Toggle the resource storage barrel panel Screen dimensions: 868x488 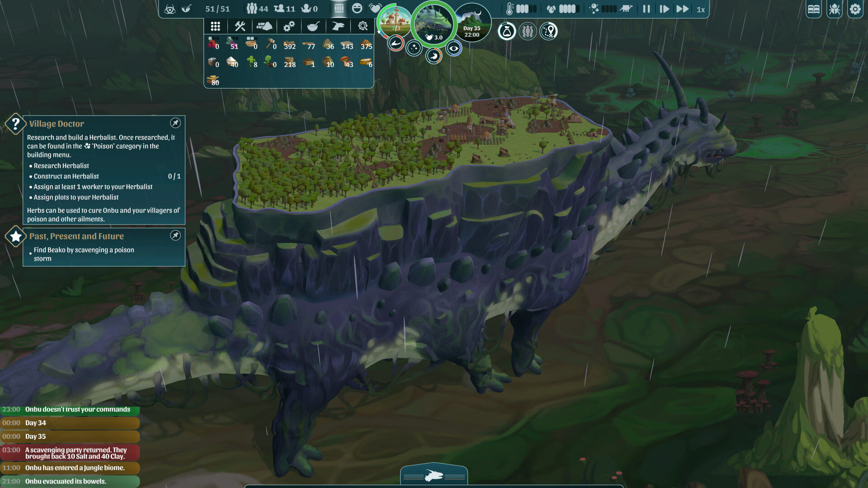(339, 9)
